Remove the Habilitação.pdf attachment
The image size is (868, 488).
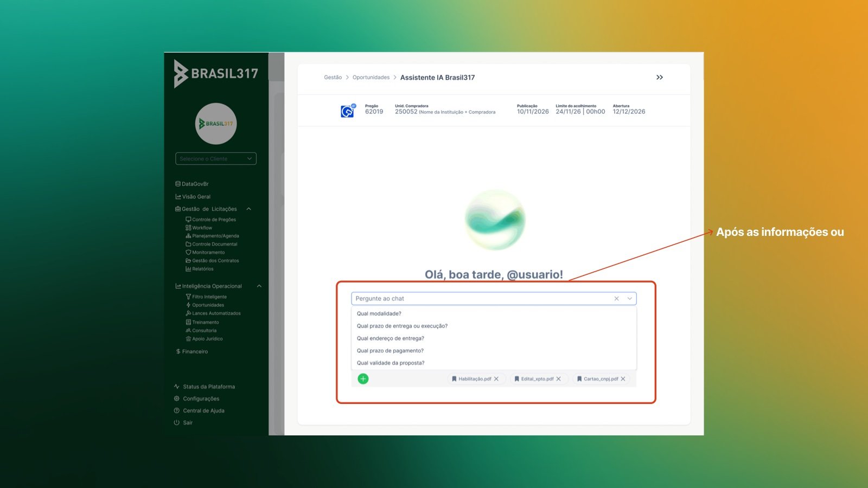[496, 379]
